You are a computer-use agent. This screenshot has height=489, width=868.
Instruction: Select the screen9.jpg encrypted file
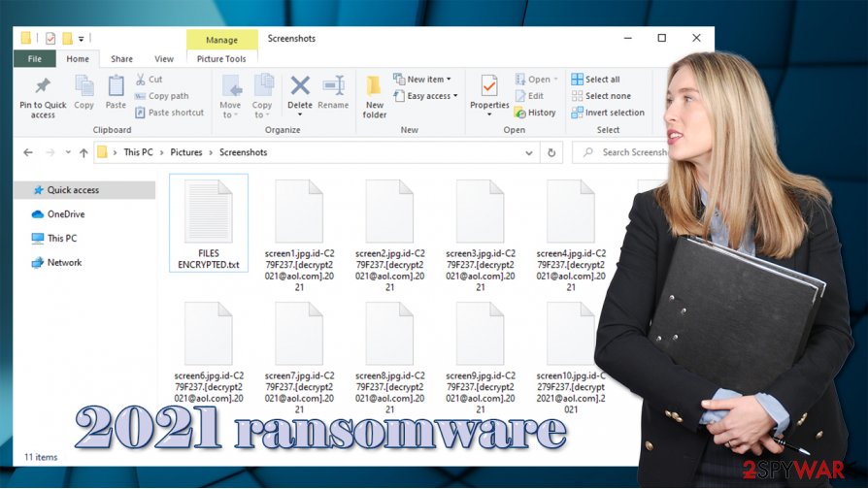click(481, 357)
